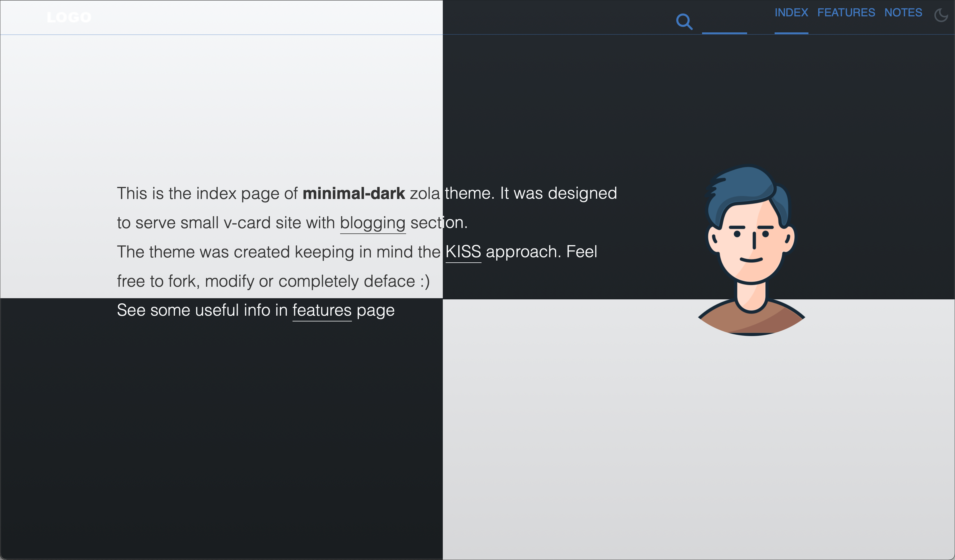Click the underlined features link in paragraph

322,310
